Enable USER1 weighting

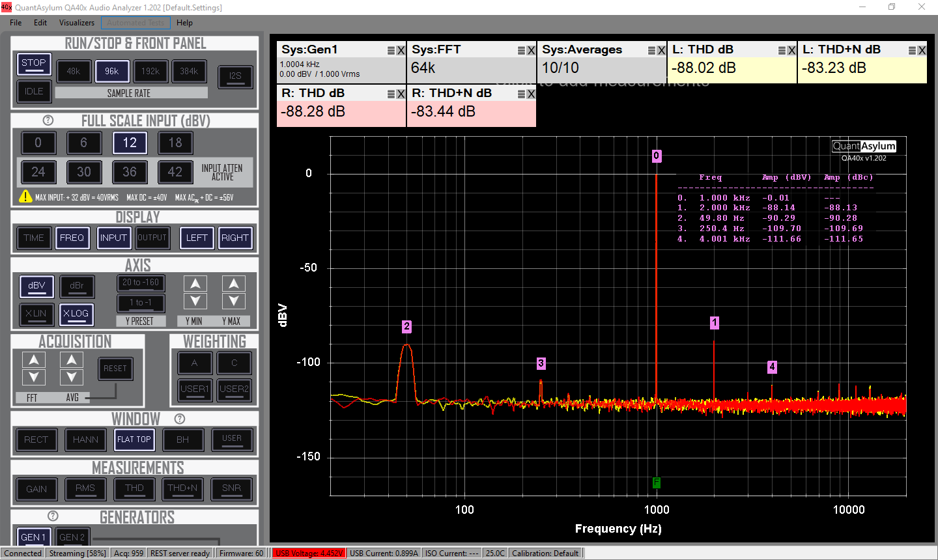[x=194, y=389]
